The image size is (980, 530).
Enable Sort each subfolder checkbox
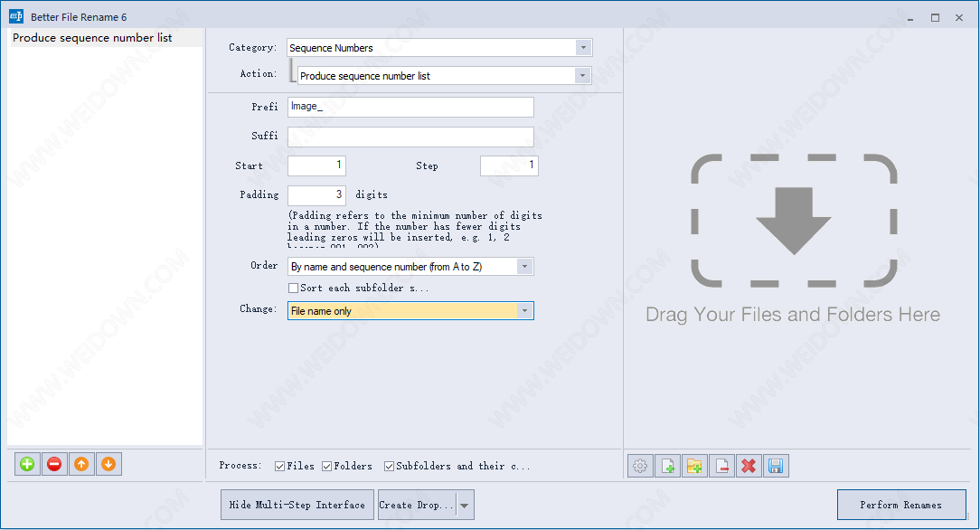point(293,289)
